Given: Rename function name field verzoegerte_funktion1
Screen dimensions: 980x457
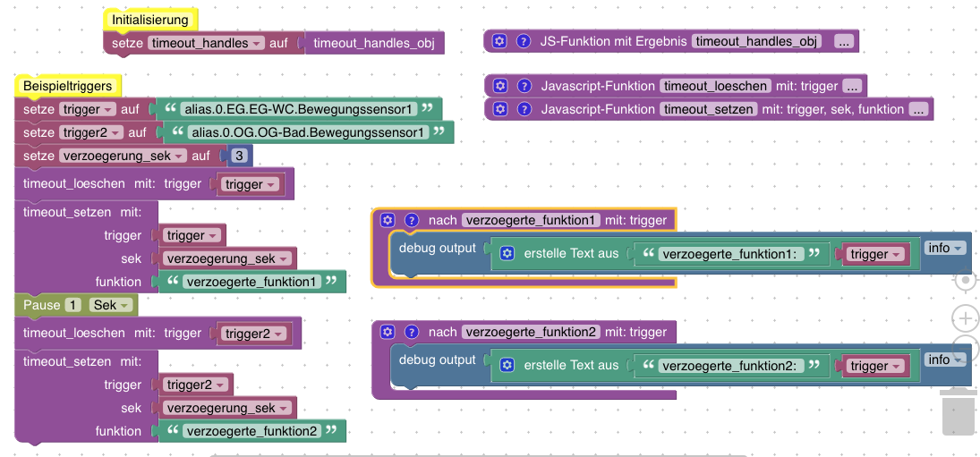Looking at the screenshot, I should tap(532, 220).
